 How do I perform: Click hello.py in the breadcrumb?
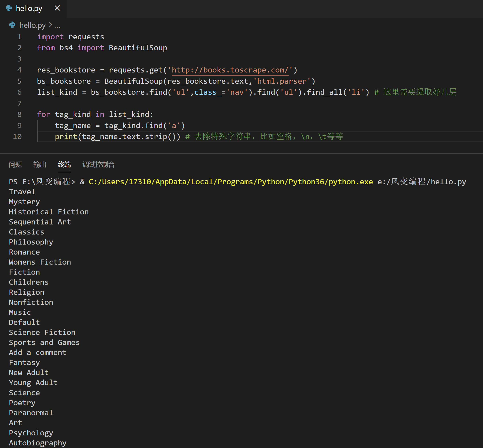(x=32, y=25)
